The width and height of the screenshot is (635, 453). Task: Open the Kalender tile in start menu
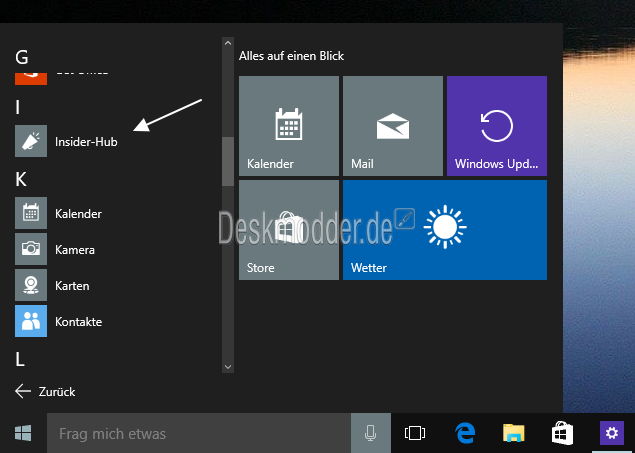289,126
